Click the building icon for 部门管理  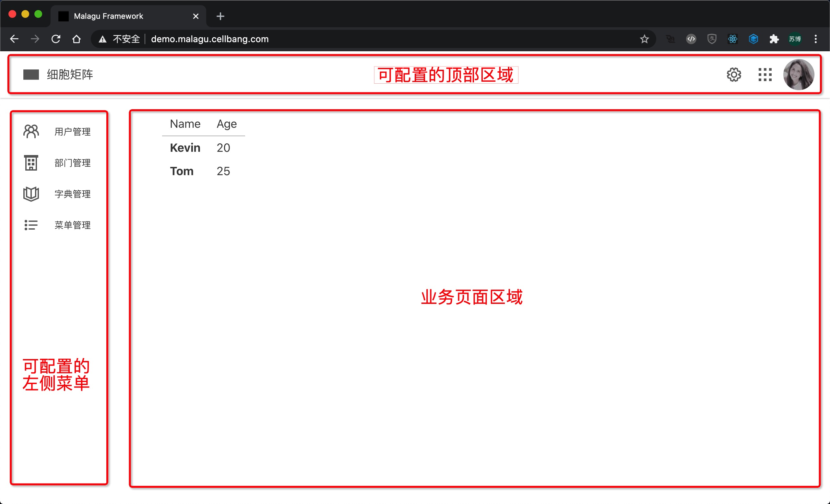click(x=31, y=163)
